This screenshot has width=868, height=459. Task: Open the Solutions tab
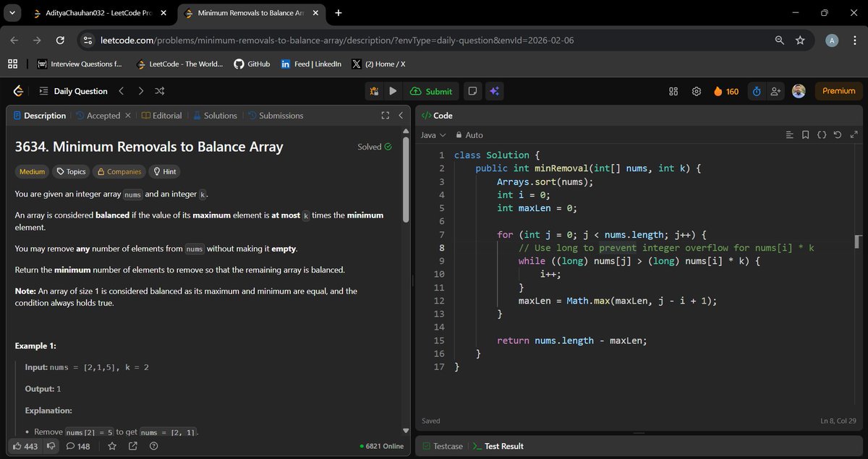click(214, 116)
